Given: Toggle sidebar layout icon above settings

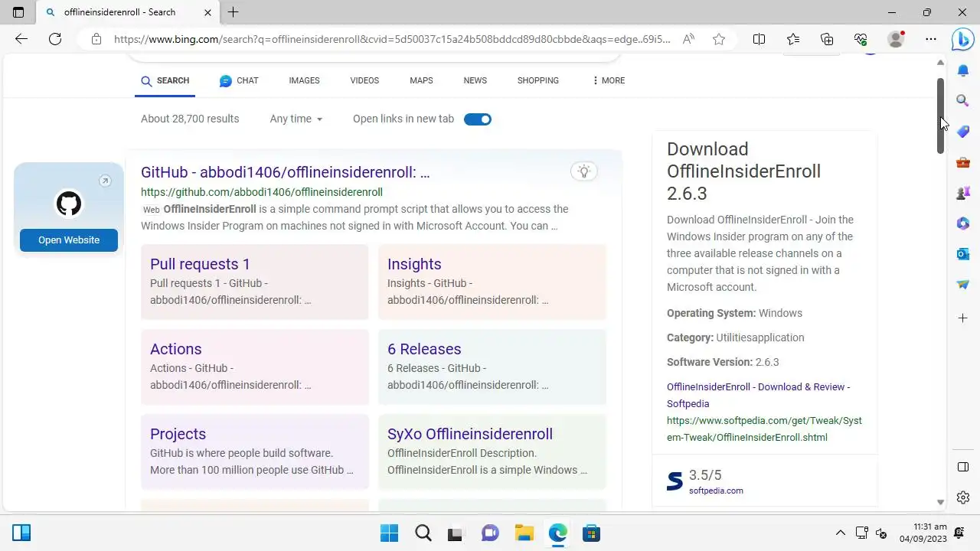Looking at the screenshot, I should coord(963,467).
